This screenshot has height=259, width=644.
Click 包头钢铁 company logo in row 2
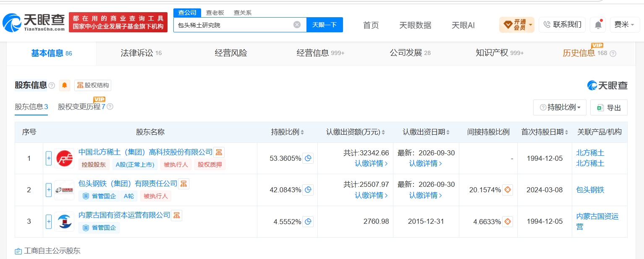pyautogui.click(x=64, y=190)
